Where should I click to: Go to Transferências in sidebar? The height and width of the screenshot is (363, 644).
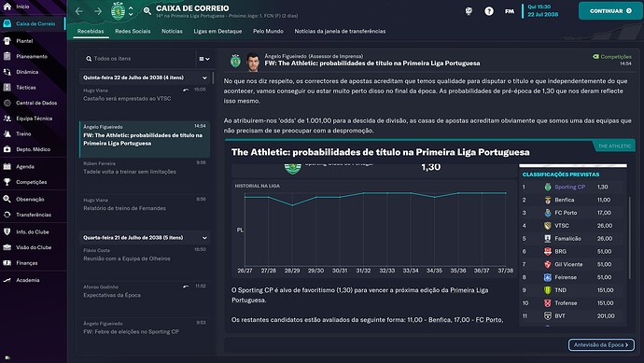(34, 215)
